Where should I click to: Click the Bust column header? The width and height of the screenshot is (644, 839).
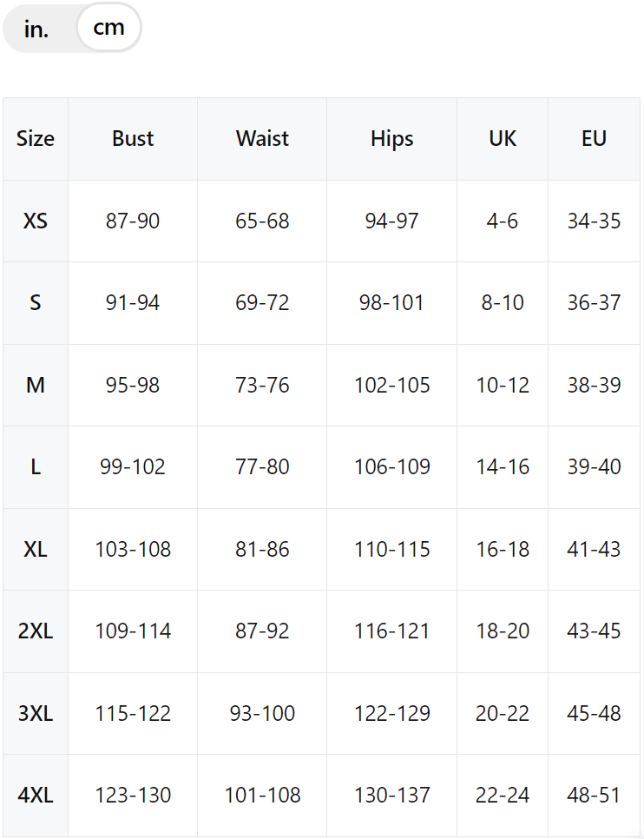[x=133, y=139]
